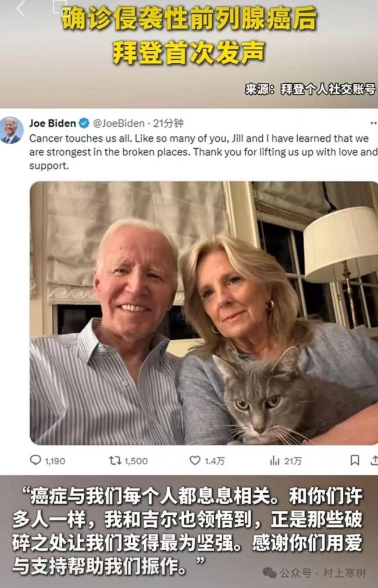378x588 pixels.
Task: Click the 1,500 retweets count
Action: [135, 461]
